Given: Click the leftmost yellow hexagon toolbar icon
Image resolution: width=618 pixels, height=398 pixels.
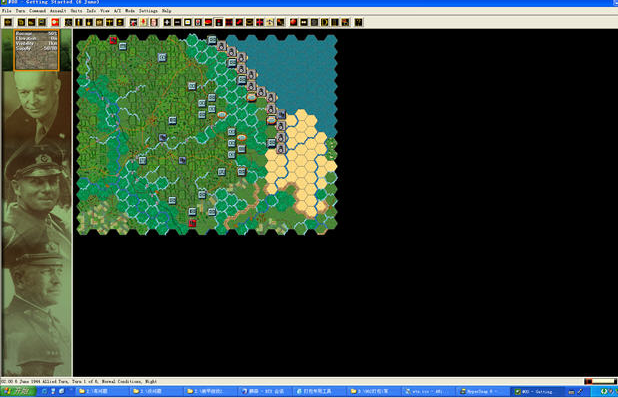Looking at the screenshot, I should [8, 22].
